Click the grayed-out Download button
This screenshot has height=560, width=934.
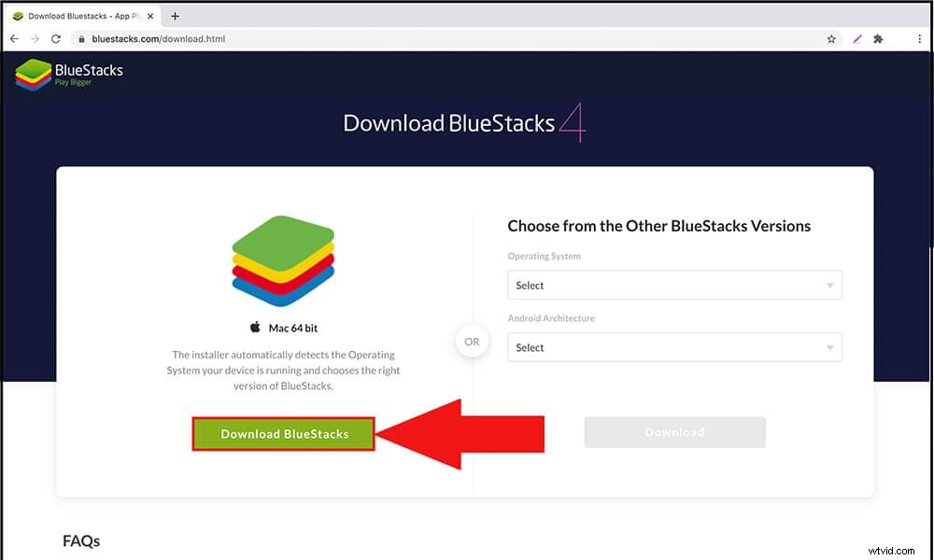point(674,431)
